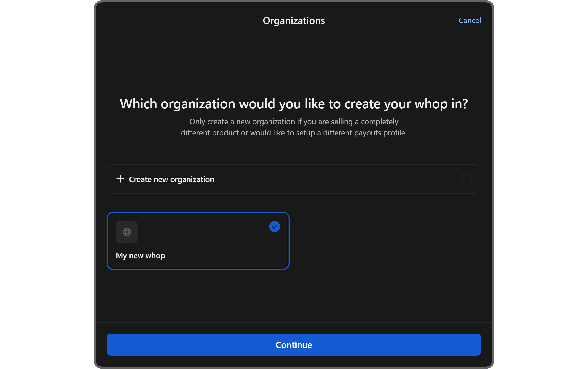588x369 pixels.
Task: Click the Organizations dialog title
Action: (294, 21)
